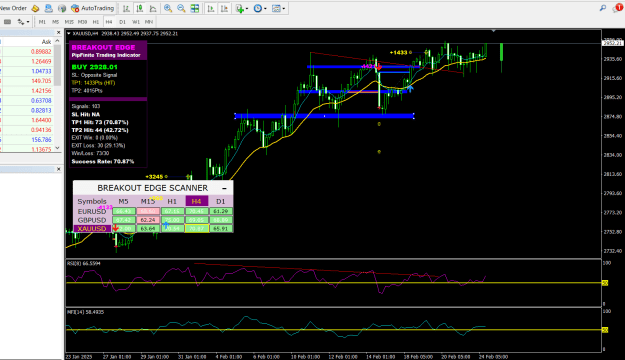The width and height of the screenshot is (625, 360).
Task: Select the 0.89882 ask price row
Action: point(27,51)
